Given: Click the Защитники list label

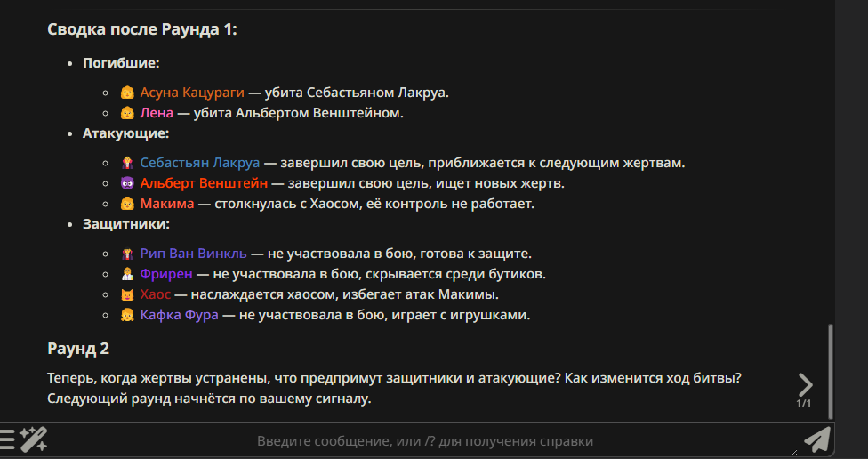Looking at the screenshot, I should coord(126,223).
